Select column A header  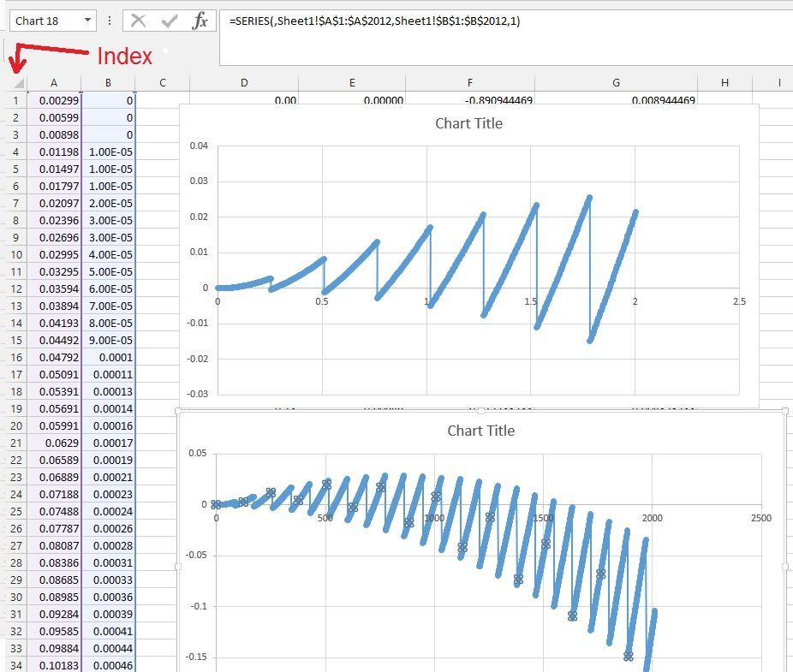click(x=54, y=83)
